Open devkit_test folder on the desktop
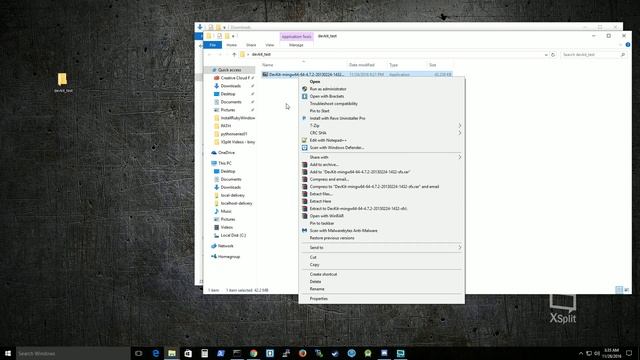640x360 pixels. point(63,82)
